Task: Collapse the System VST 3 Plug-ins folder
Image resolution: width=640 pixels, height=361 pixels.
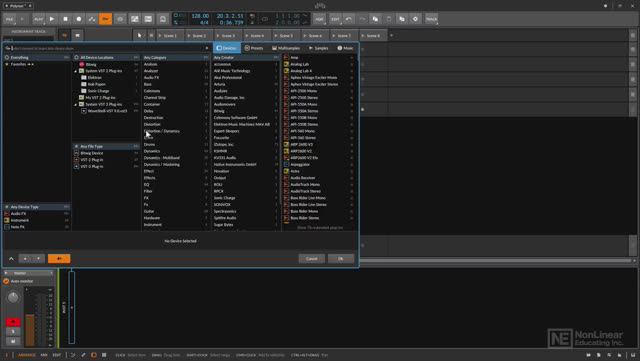Action: click(76, 105)
